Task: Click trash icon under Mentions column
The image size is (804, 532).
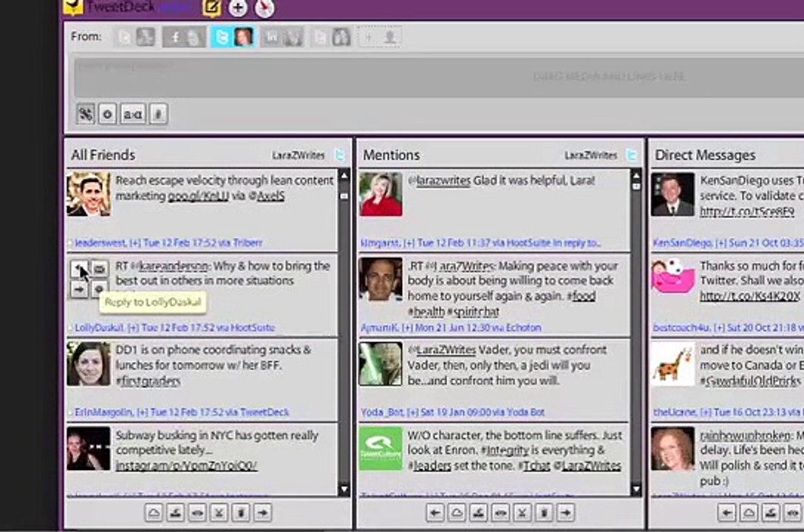Action: tap(544, 513)
